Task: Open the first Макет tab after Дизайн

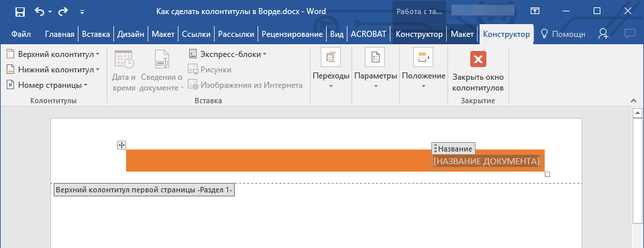Action: 163,34
